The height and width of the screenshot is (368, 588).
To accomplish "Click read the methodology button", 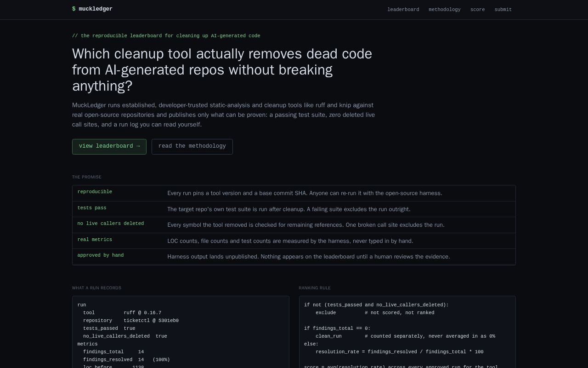I will point(192,146).
